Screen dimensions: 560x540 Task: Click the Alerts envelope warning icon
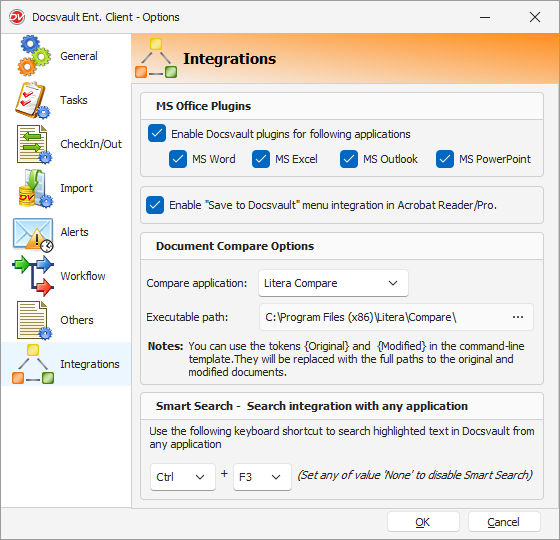point(33,234)
